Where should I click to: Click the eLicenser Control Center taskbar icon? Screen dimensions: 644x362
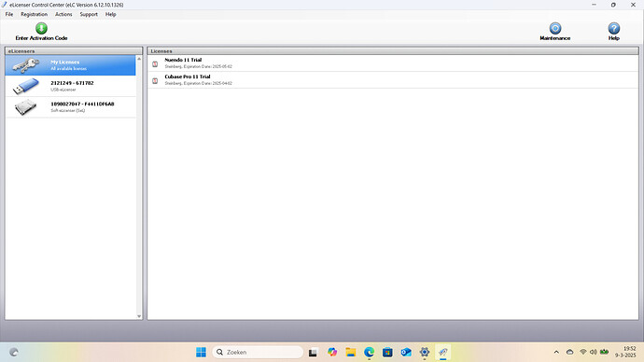pyautogui.click(x=442, y=352)
